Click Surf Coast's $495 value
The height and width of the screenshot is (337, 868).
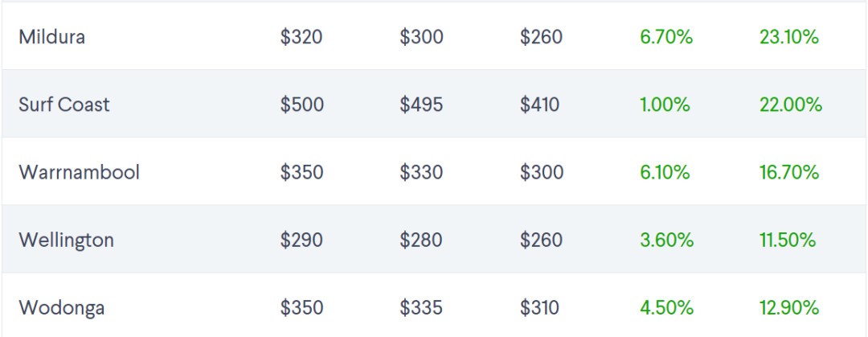tap(421, 105)
